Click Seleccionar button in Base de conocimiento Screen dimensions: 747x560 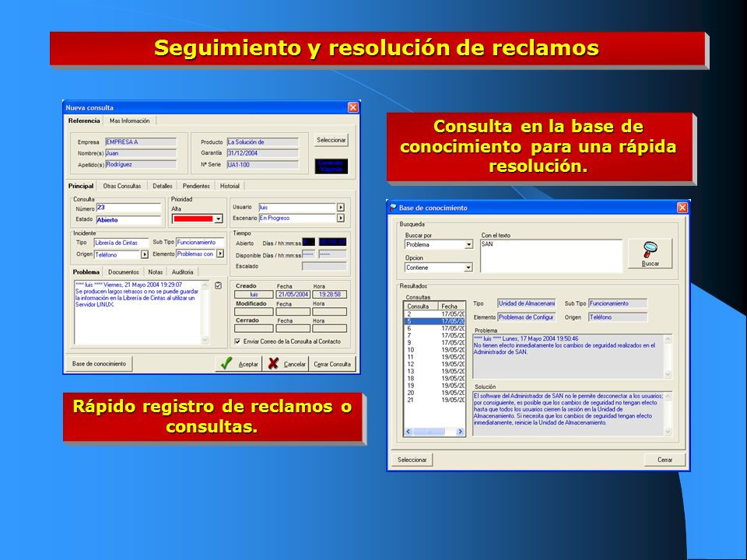click(x=412, y=460)
